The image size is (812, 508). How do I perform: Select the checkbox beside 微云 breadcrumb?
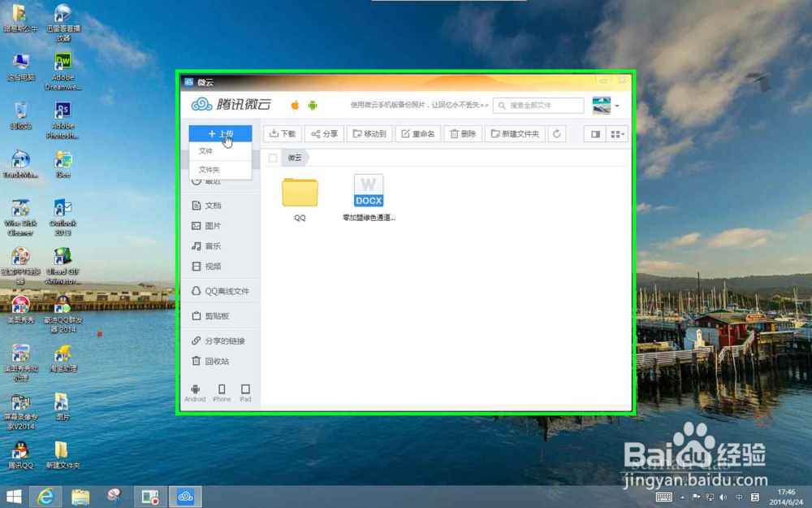(x=273, y=158)
